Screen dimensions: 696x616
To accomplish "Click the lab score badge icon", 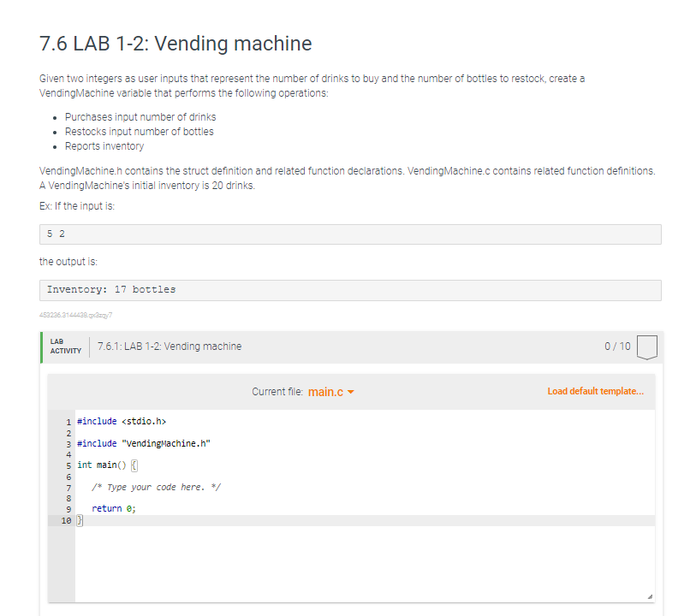I will [646, 347].
